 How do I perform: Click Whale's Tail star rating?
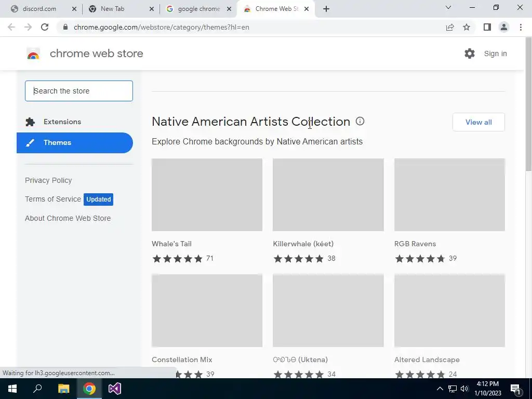(x=178, y=259)
